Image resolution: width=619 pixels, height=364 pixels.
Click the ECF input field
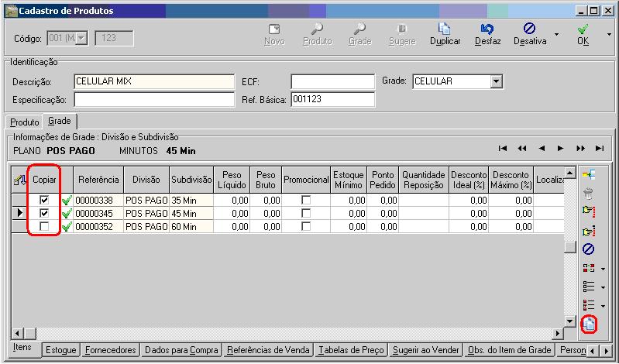coord(332,82)
